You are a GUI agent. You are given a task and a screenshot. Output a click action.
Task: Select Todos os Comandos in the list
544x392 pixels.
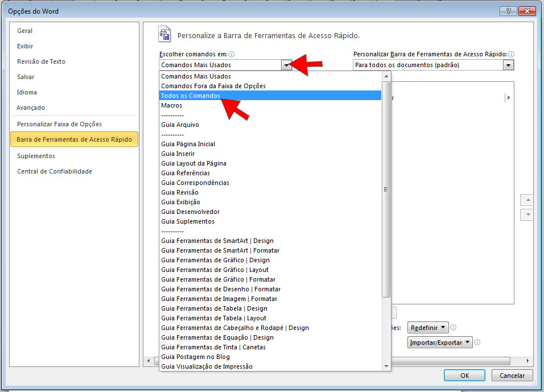point(270,96)
